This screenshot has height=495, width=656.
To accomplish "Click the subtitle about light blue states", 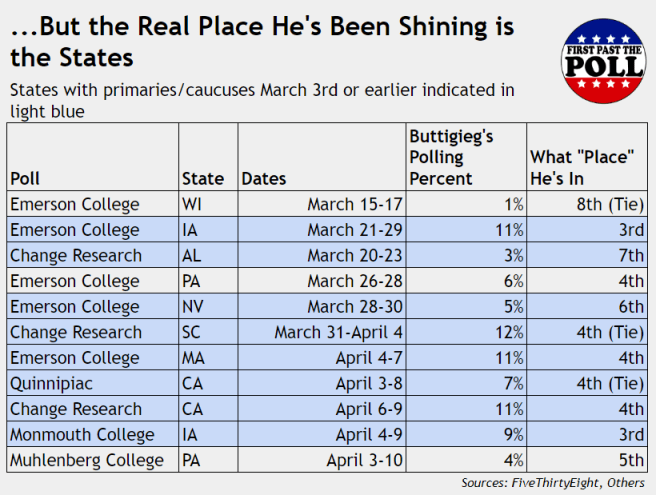I will (x=262, y=100).
